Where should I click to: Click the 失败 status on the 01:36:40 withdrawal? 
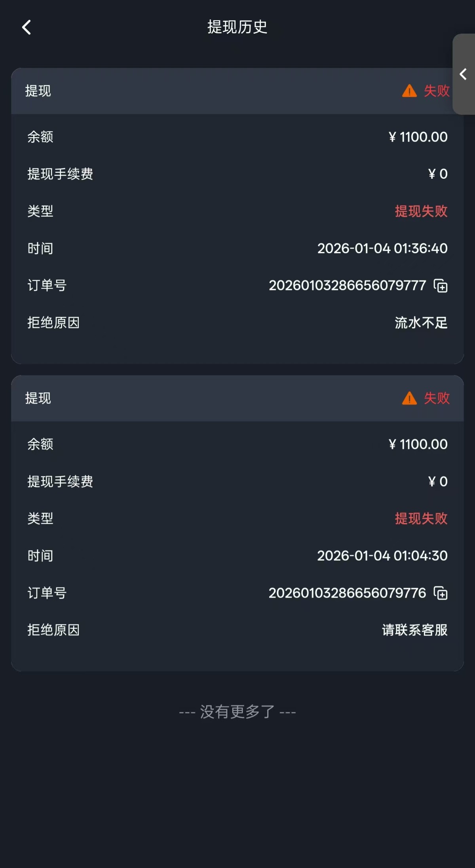[437, 91]
